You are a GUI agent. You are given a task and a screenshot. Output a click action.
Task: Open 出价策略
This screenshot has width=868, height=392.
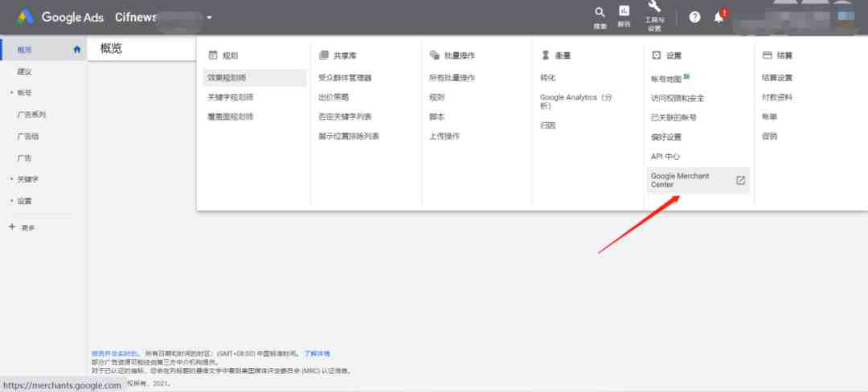(334, 97)
